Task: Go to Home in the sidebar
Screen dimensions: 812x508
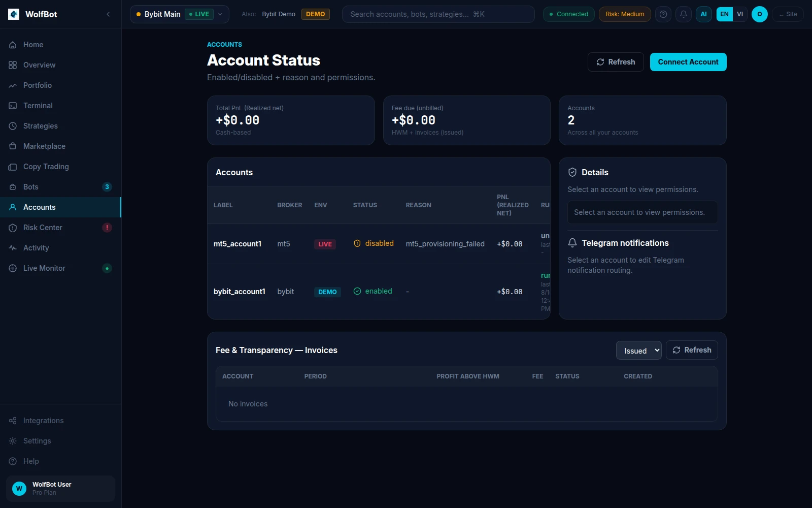Action: tap(60, 45)
